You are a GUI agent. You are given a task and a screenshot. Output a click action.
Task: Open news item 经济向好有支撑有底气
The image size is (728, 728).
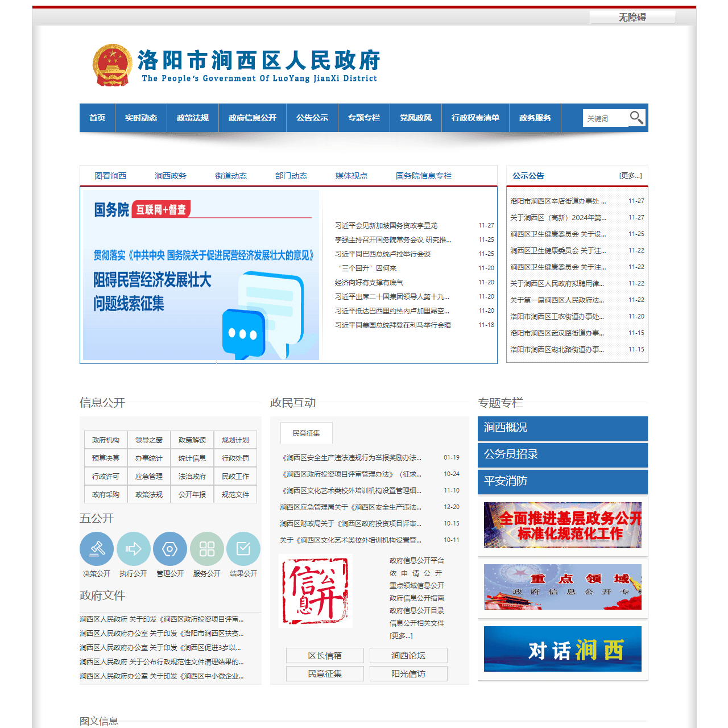tap(369, 283)
